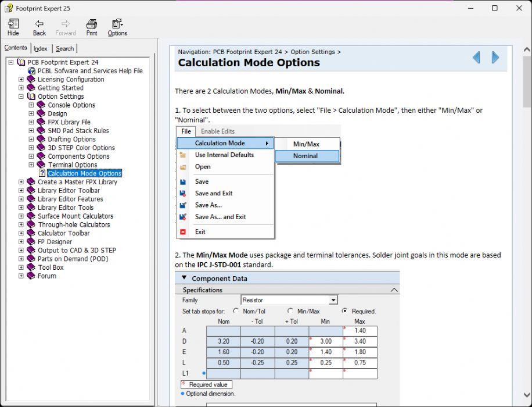Click book icon beside Licensing Configuration
Image resolution: width=532 pixels, height=407 pixels.
[x=31, y=79]
